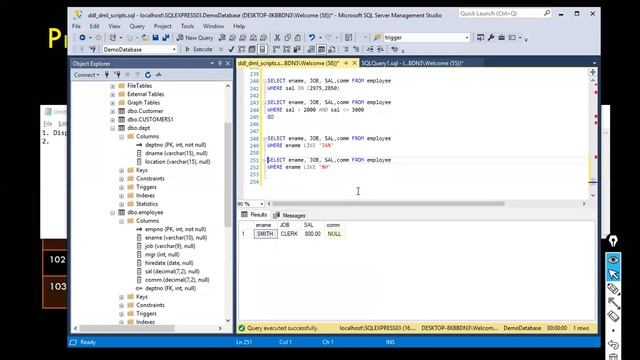Open the Query menu
The width and height of the screenshot is (640, 360).
[x=137, y=26]
